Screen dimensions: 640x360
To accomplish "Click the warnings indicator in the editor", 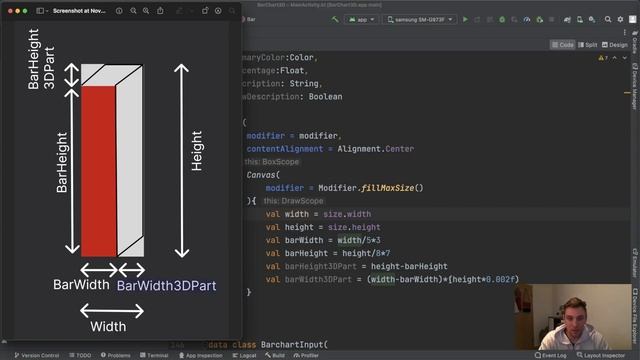I will click(603, 58).
